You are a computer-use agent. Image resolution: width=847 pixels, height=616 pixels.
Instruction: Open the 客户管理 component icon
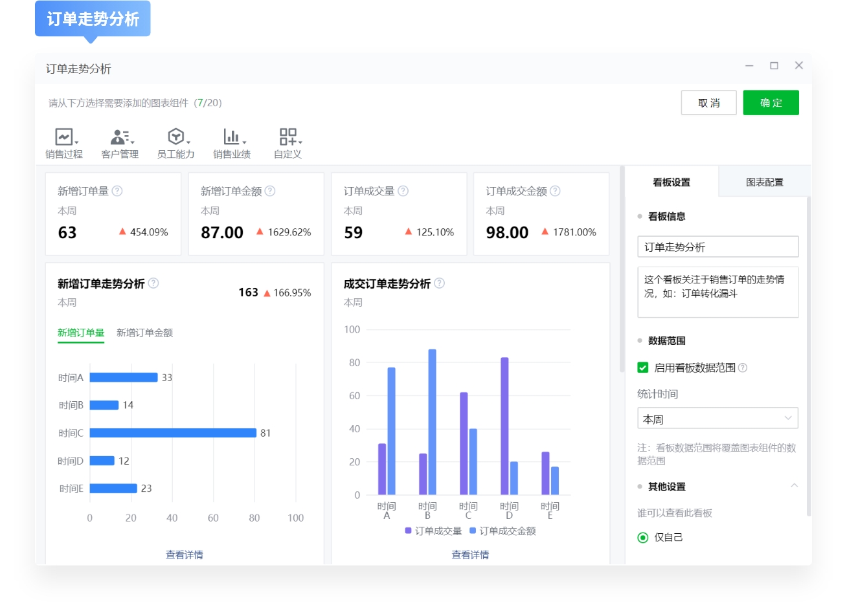119,137
